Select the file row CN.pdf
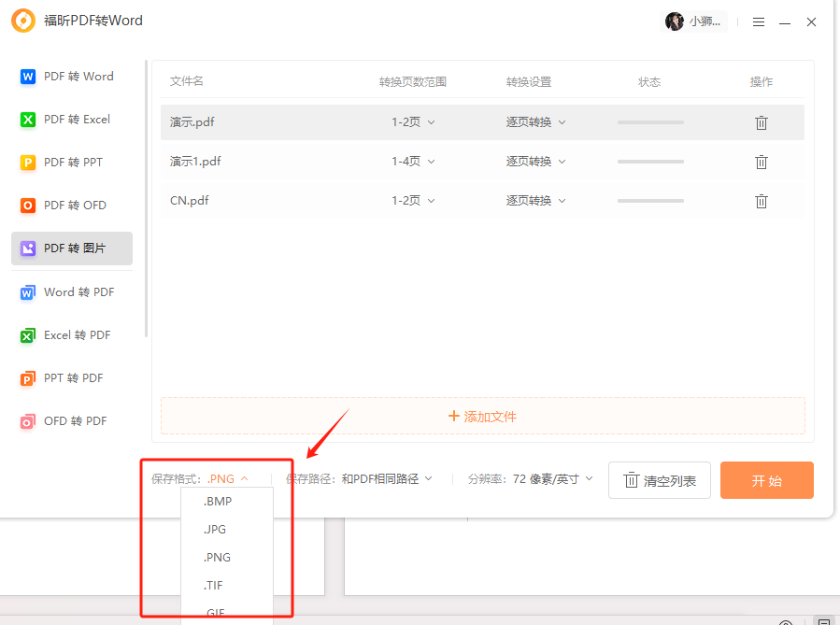Screen dimensions: 840x625 pyautogui.click(x=483, y=201)
